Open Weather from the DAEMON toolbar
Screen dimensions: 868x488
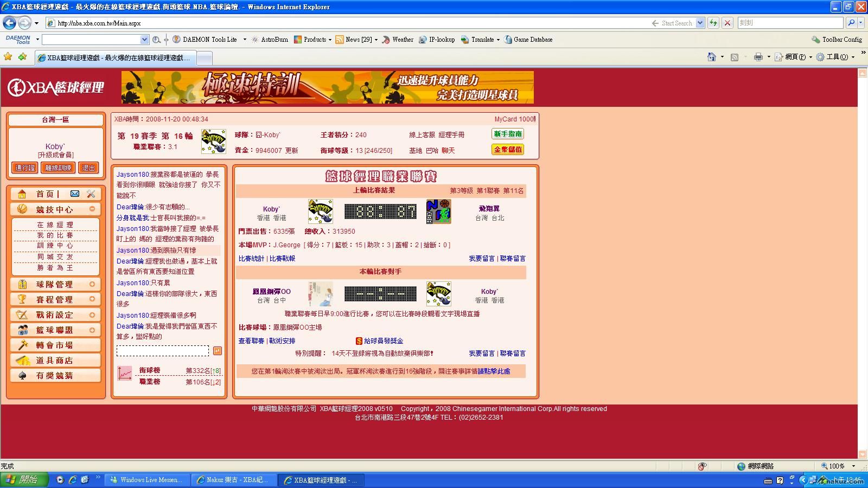[x=398, y=40]
